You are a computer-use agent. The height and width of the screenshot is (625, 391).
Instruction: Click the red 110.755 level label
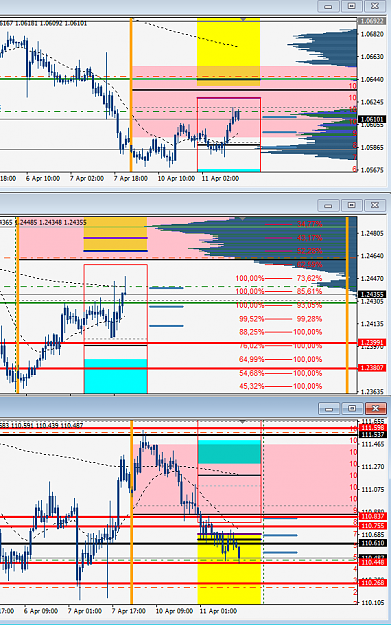coord(372,526)
